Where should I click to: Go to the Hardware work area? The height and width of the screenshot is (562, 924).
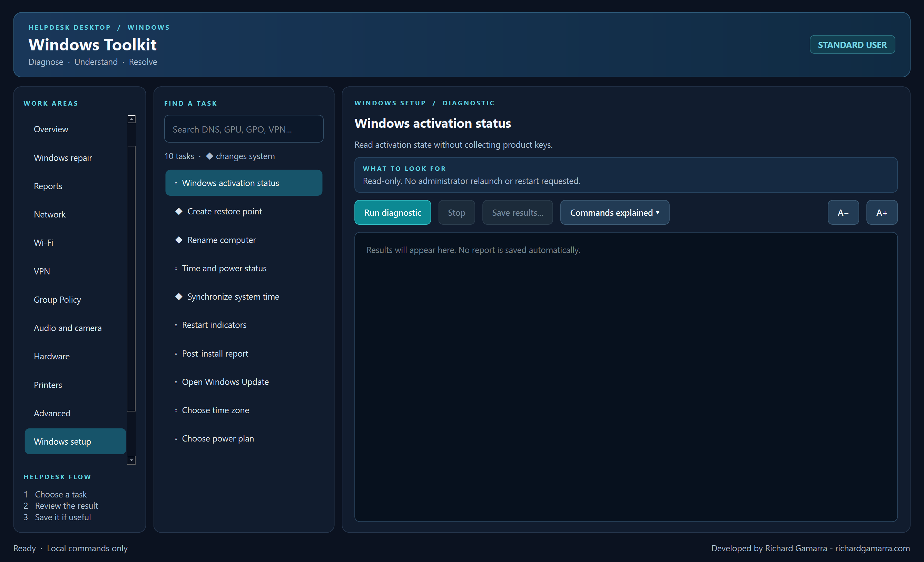coord(75,356)
